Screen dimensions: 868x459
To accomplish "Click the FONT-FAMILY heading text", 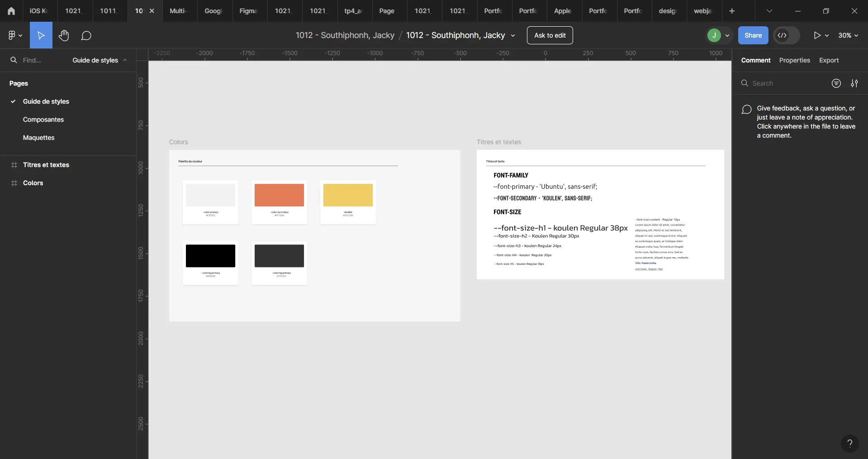I will [x=511, y=175].
